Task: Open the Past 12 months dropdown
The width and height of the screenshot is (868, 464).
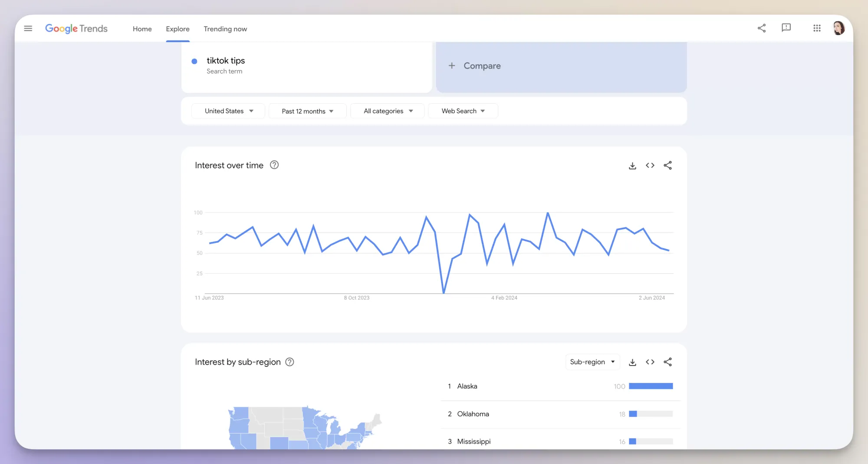Action: 307,111
